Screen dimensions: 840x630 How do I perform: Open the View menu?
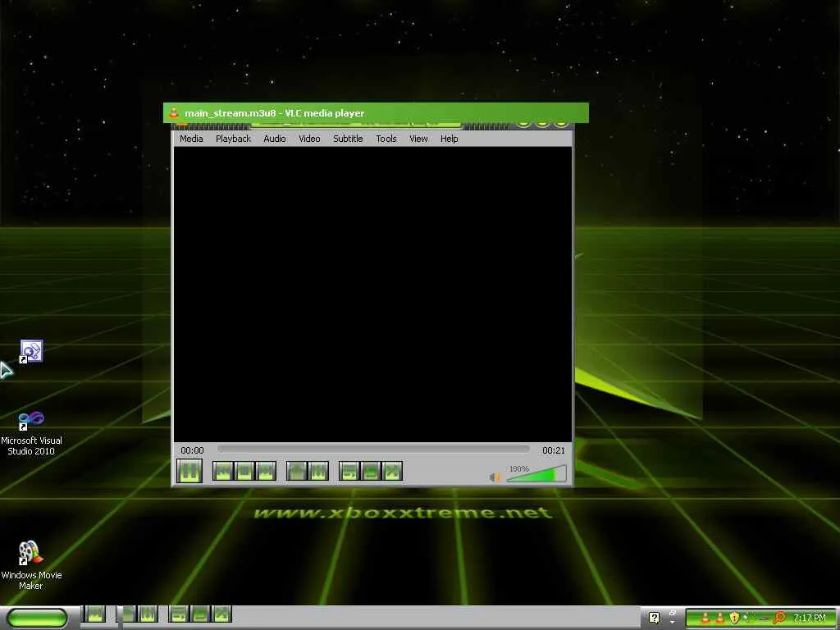coord(418,139)
